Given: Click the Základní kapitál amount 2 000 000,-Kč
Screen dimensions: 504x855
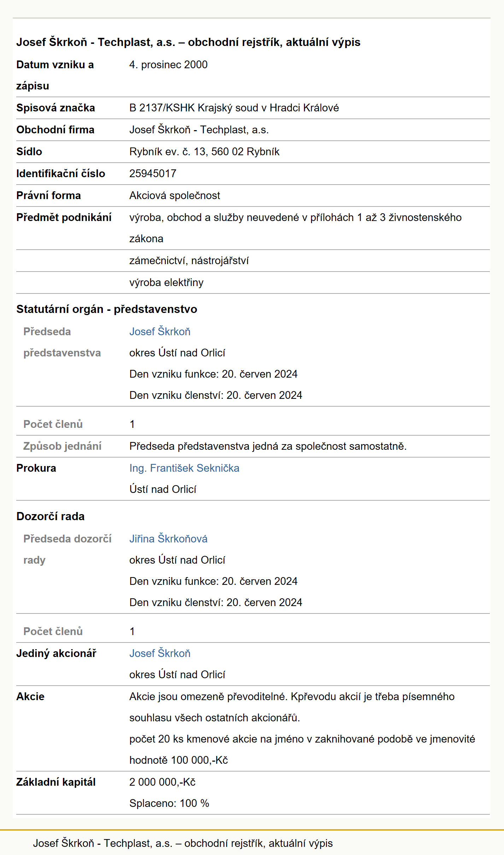Looking at the screenshot, I should 162,782.
